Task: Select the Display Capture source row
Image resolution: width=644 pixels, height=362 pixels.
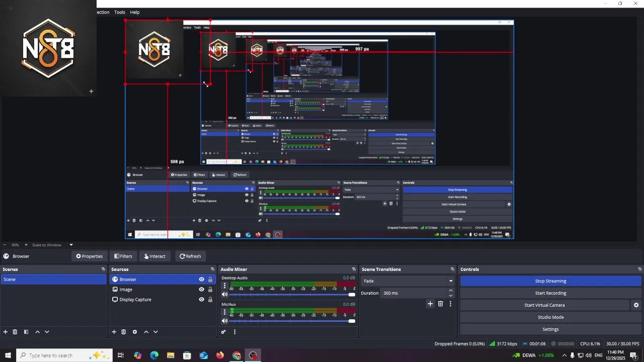Action: pos(163,300)
